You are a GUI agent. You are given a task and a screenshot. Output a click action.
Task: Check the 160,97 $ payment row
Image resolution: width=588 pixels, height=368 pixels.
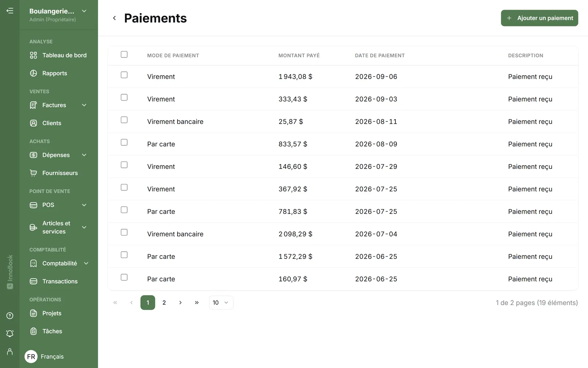[x=124, y=277]
